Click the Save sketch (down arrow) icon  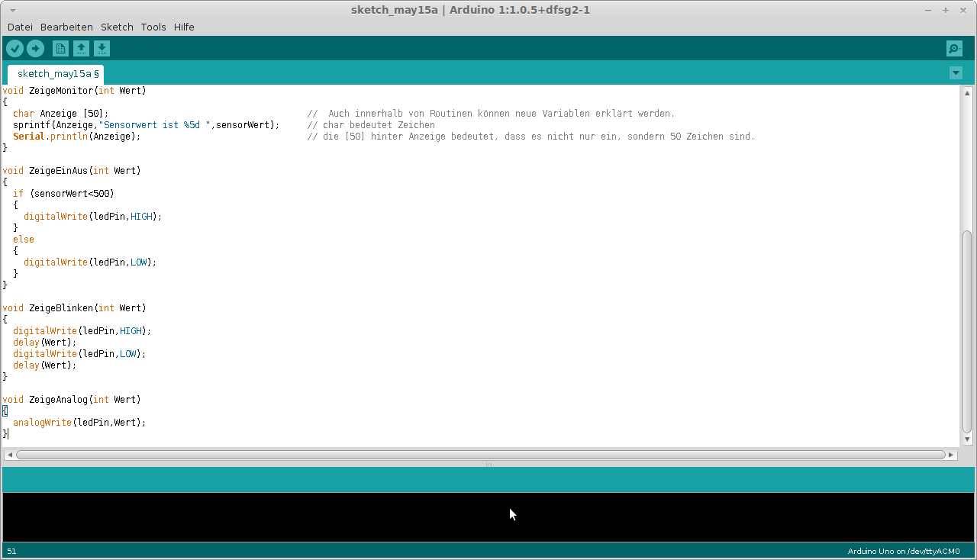pos(102,49)
